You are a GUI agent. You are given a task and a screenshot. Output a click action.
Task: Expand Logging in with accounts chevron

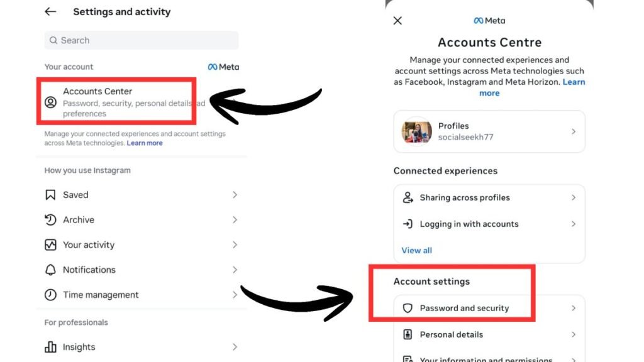pyautogui.click(x=573, y=224)
